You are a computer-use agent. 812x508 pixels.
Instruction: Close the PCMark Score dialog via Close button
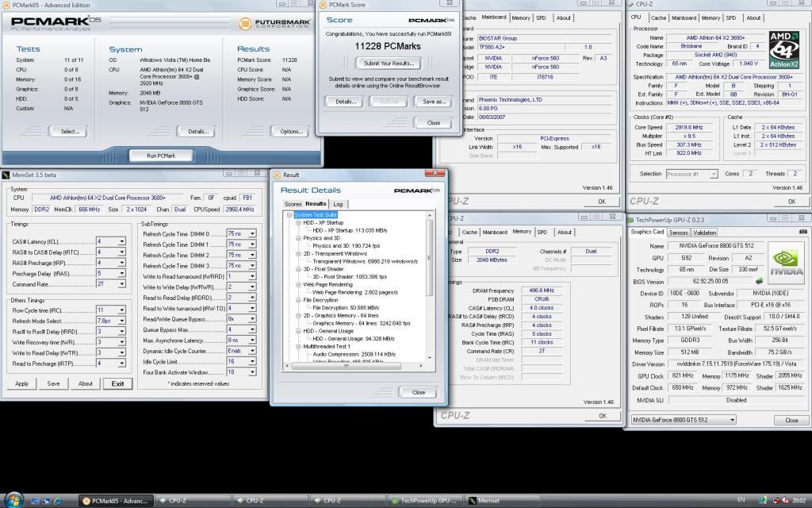[433, 123]
